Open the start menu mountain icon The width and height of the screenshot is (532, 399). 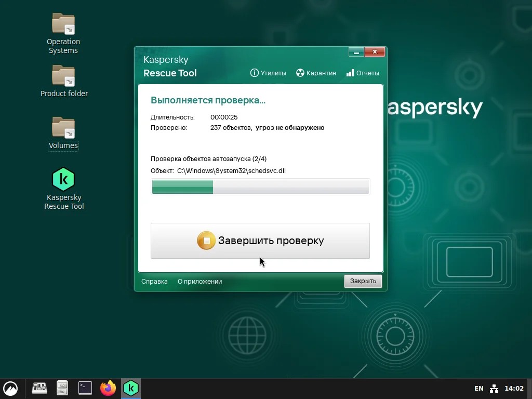pyautogui.click(x=10, y=389)
